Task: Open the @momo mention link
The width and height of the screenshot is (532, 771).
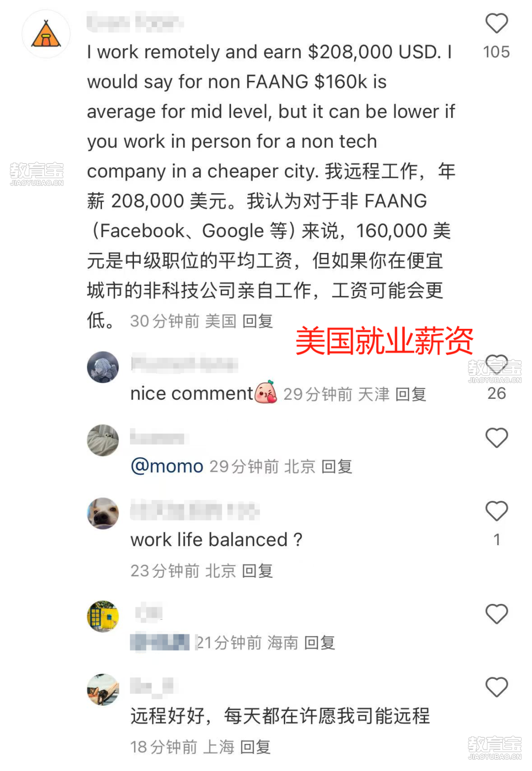Action: 167,466
